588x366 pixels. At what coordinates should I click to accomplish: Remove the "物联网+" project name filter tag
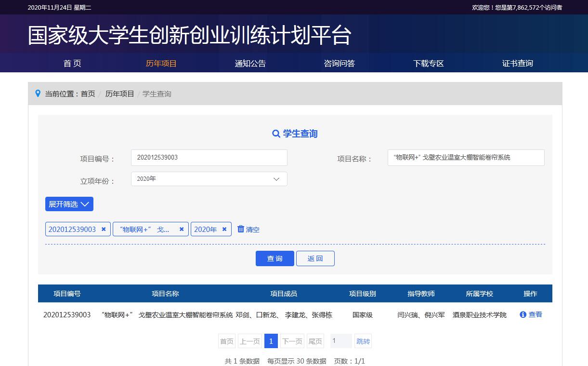[x=182, y=230]
